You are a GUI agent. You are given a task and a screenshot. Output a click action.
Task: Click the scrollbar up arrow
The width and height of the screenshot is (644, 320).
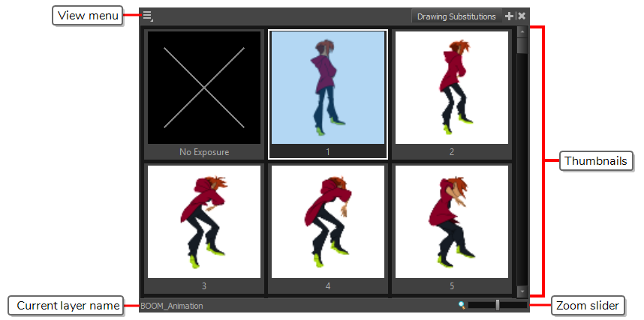[522, 32]
